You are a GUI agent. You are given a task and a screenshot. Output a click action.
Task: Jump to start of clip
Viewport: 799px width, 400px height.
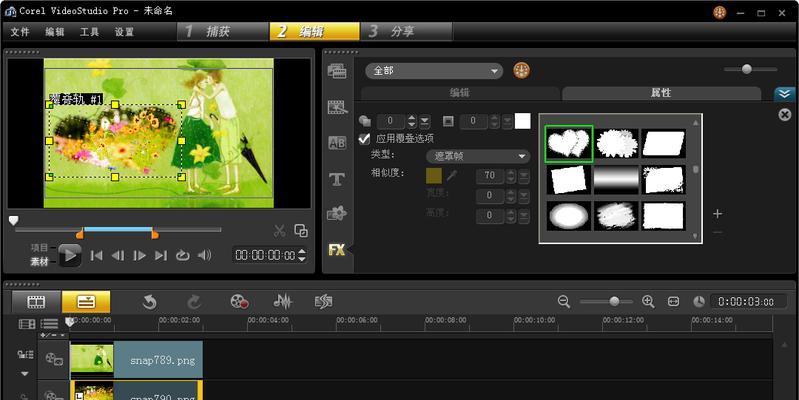[x=96, y=255]
